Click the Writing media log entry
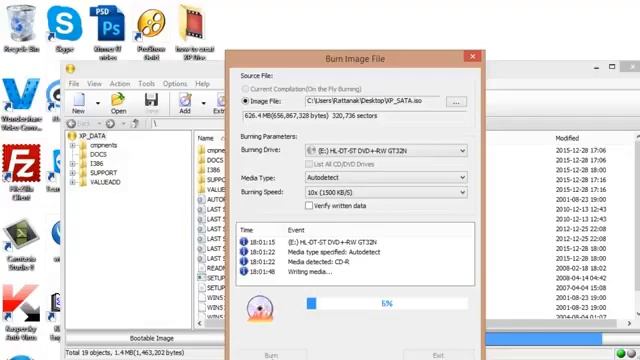This screenshot has height=360, width=640. tap(310, 272)
